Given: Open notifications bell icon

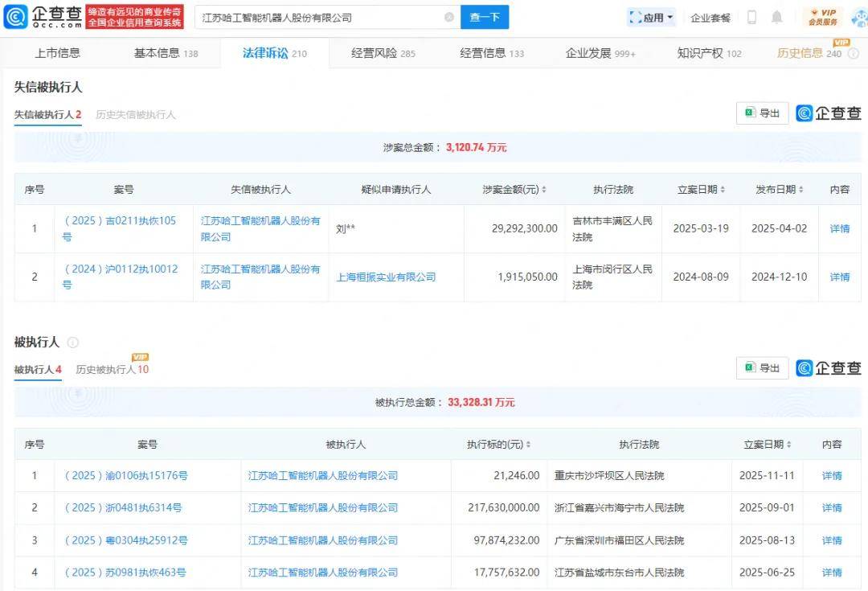Looking at the screenshot, I should point(776,18).
